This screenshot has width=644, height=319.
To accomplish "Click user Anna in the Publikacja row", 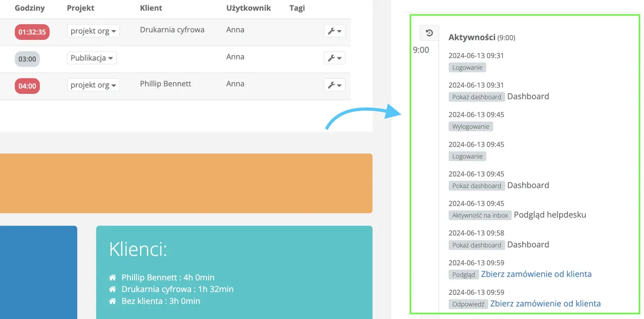I will 235,57.
